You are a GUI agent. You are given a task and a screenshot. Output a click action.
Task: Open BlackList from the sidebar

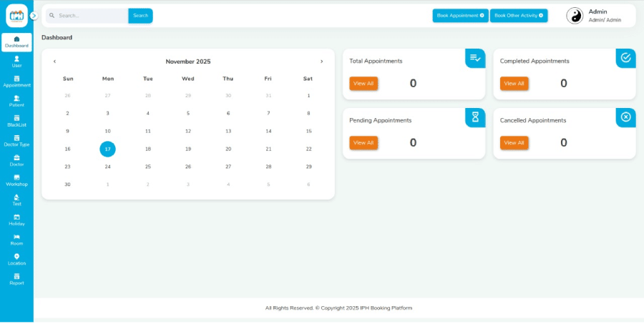coord(16,121)
